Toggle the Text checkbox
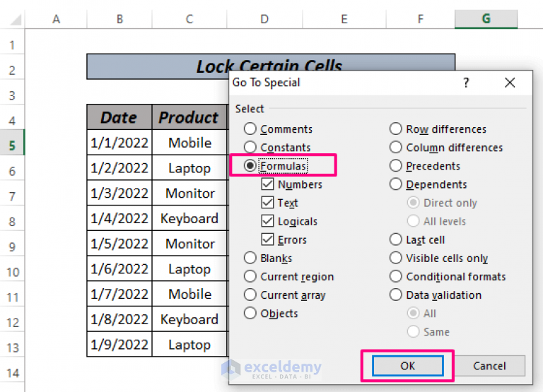Viewport: 543px width, 392px height. (268, 203)
